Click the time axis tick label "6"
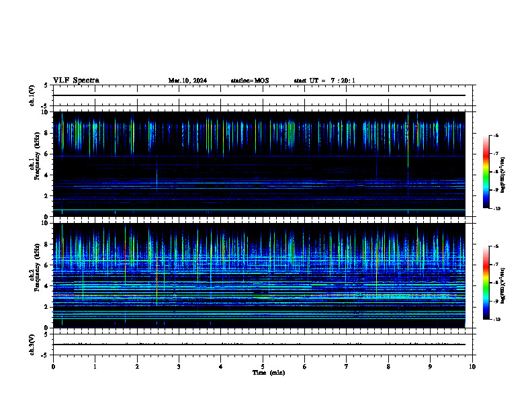This screenshot has height=411, width=532. (304, 367)
